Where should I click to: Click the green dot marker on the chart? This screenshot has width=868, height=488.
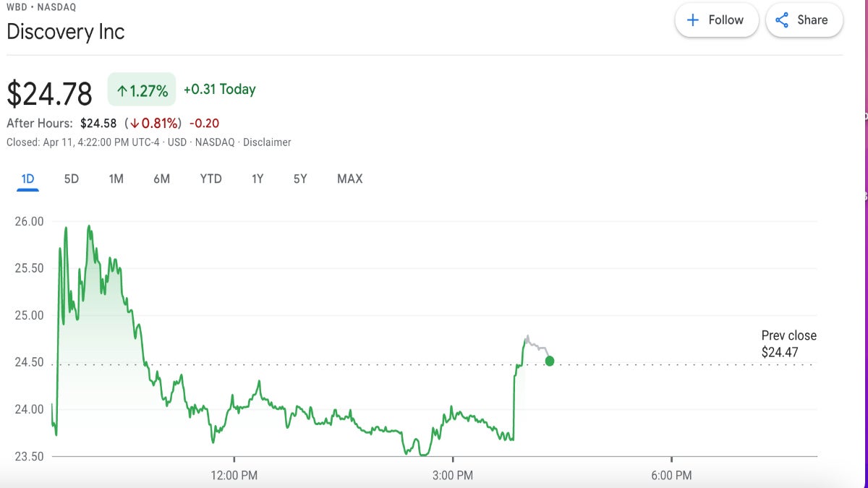tap(549, 361)
